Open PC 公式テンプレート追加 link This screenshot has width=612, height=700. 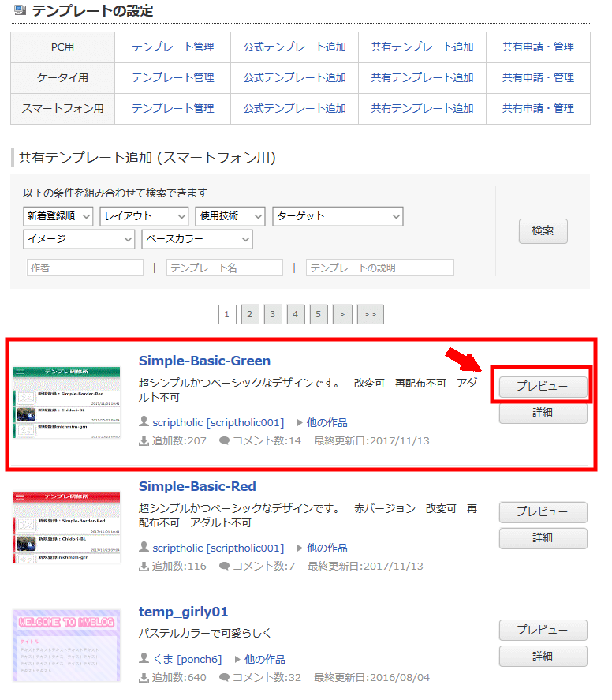[x=294, y=47]
